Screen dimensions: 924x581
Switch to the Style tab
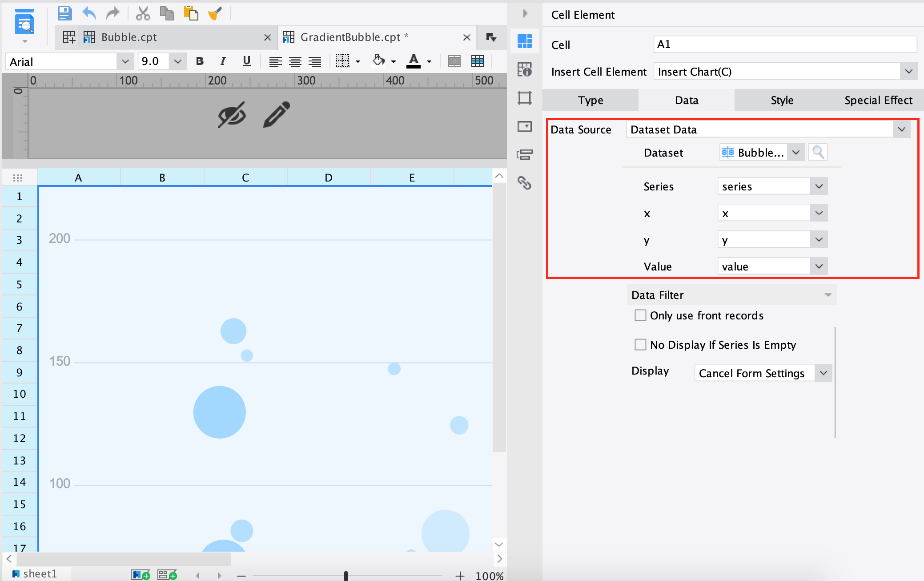coord(782,100)
